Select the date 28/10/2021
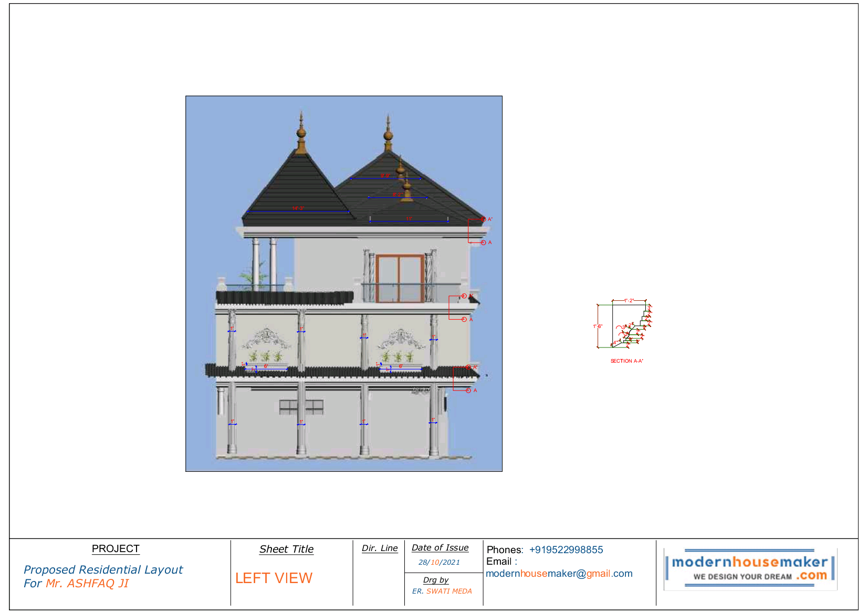The width and height of the screenshot is (868, 613). [439, 562]
